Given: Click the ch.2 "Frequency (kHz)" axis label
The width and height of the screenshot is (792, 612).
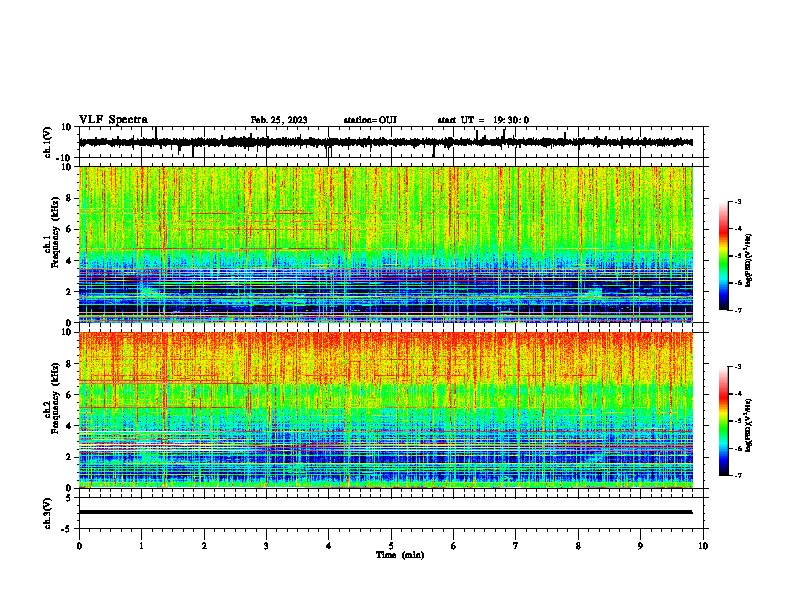Looking at the screenshot, I should coord(55,398).
